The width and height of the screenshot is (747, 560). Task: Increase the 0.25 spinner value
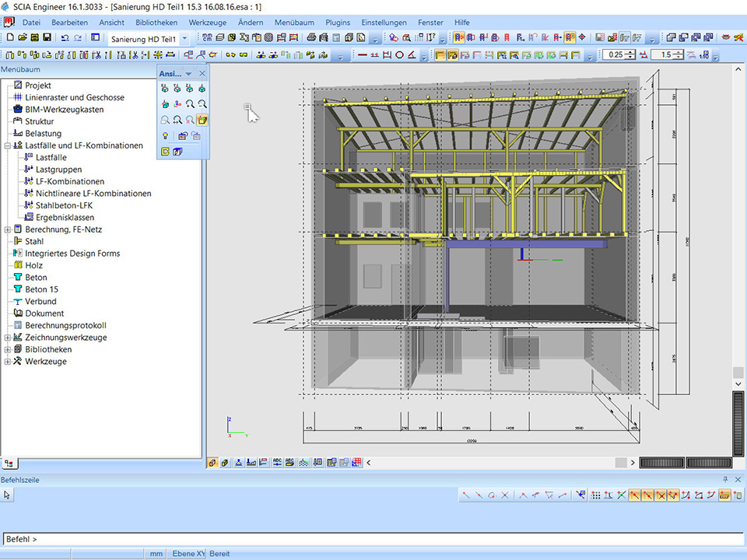coord(630,51)
